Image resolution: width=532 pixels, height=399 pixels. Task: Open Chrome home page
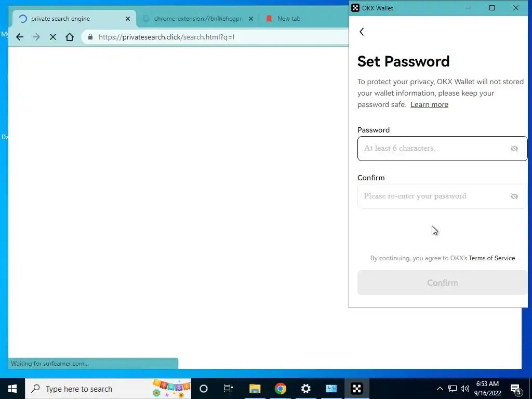[x=70, y=37]
